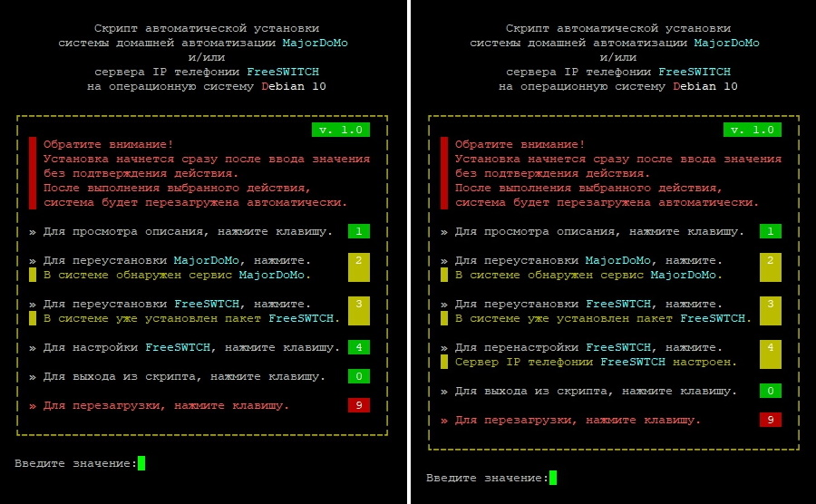Click 'В системе уже установлен пакет FreeSWTCH.' right terminal
The height and width of the screenshot is (504, 816).
603,318
